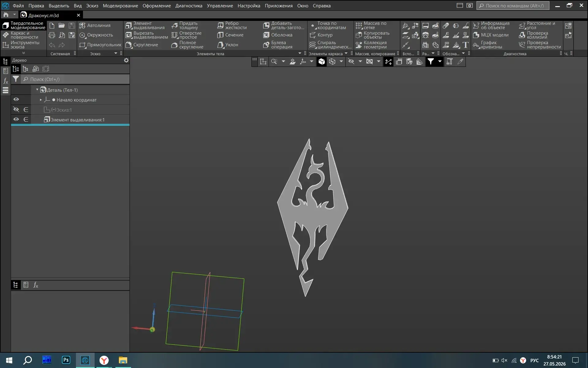Click the Photoshop icon in the taskbar
The image size is (588, 368).
tap(66, 360)
